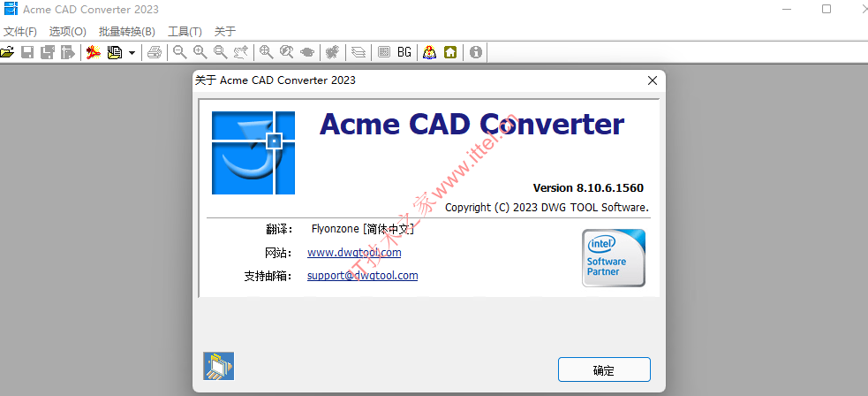Screen dimensions: 868x396
Task: Open the 关于 menu
Action: point(225,32)
